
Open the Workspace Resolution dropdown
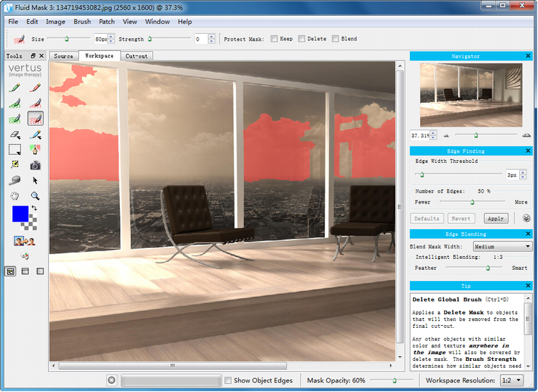tap(510, 380)
